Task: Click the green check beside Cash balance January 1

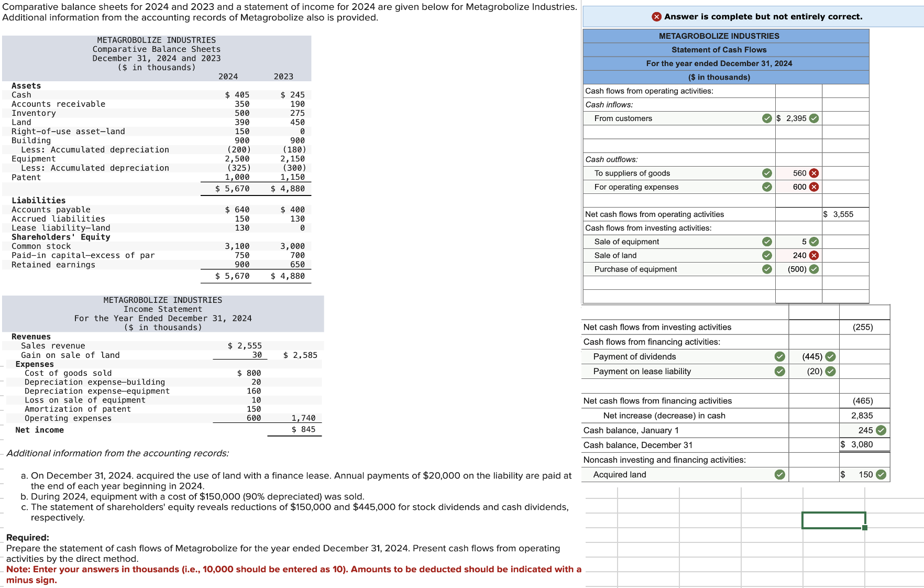Action: pos(882,430)
